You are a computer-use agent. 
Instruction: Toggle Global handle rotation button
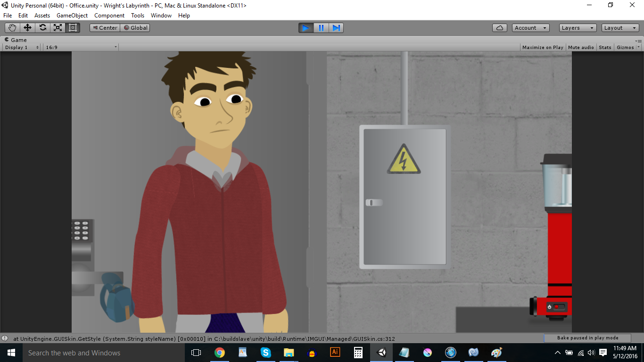[x=136, y=28]
